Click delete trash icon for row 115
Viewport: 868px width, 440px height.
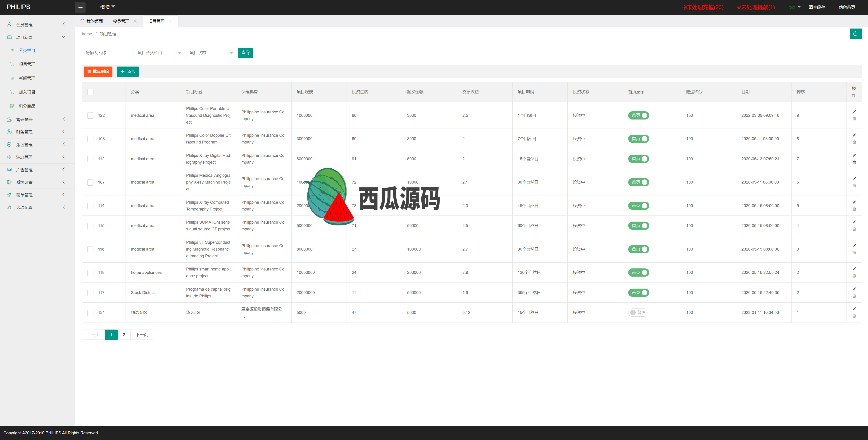click(854, 229)
